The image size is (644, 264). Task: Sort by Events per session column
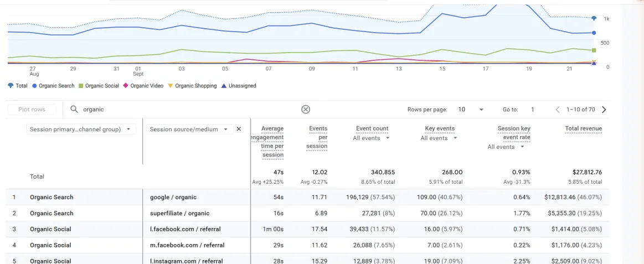(x=317, y=137)
